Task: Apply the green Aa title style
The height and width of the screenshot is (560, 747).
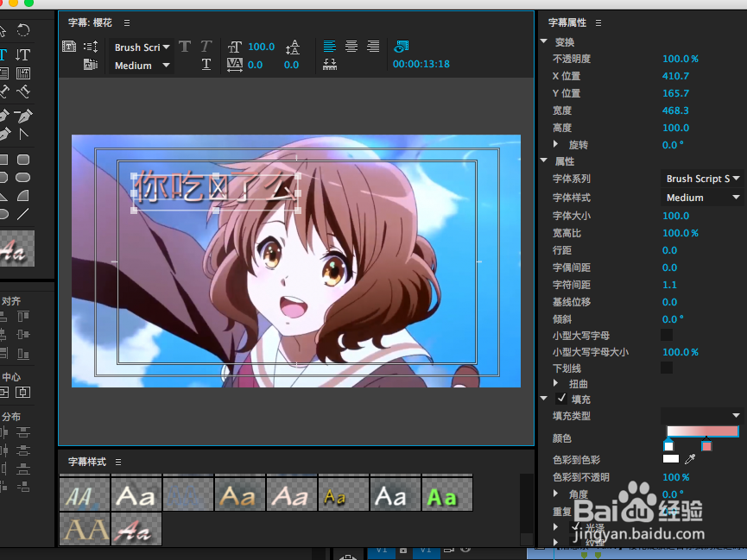Action: 447,494
